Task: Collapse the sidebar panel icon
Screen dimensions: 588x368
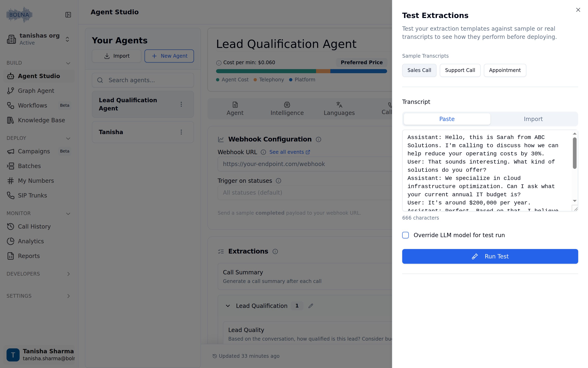Action: click(68, 15)
